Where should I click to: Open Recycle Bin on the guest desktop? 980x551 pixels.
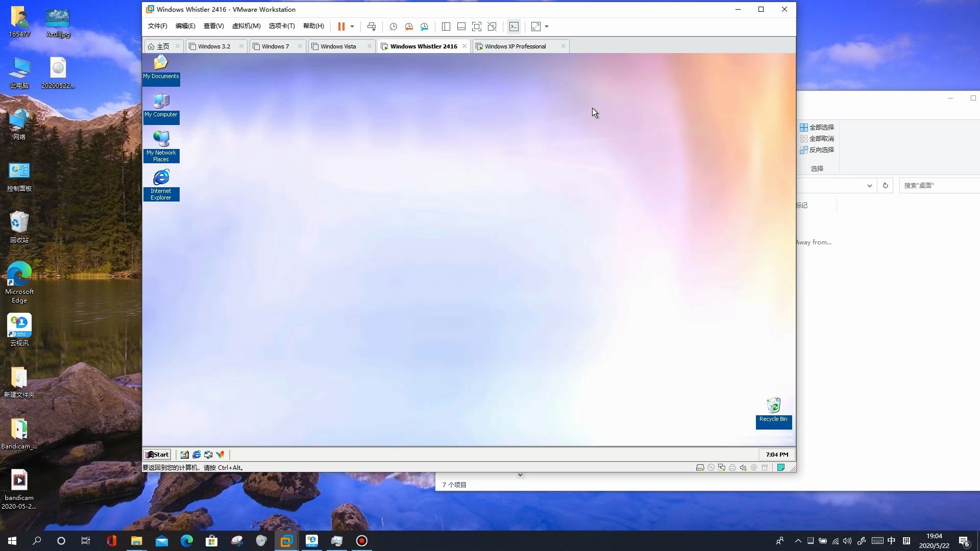[773, 405]
